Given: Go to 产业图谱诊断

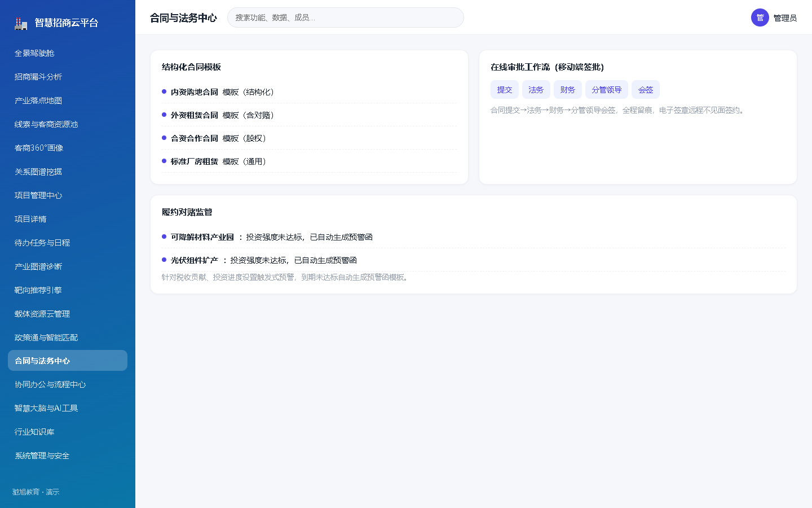Looking at the screenshot, I should point(68,266).
